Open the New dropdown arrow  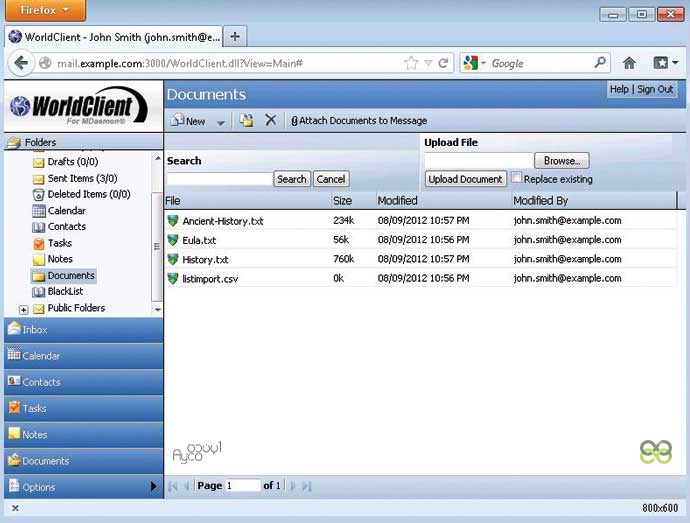tap(220, 121)
